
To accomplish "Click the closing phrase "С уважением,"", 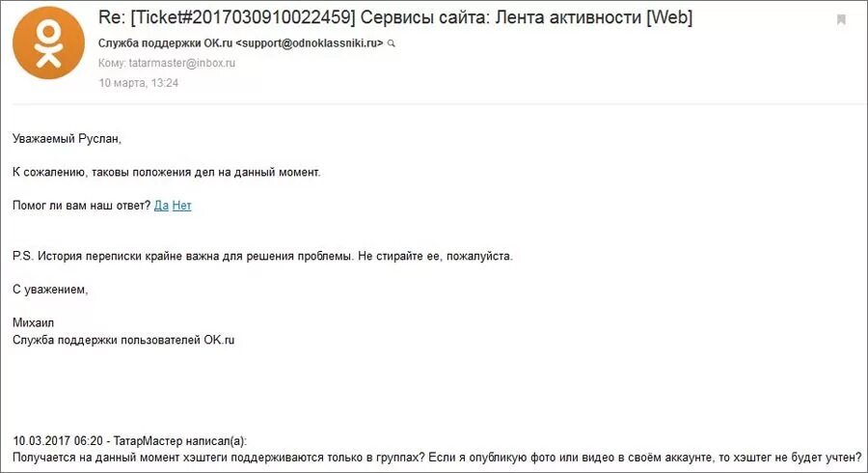I will pyautogui.click(x=50, y=289).
